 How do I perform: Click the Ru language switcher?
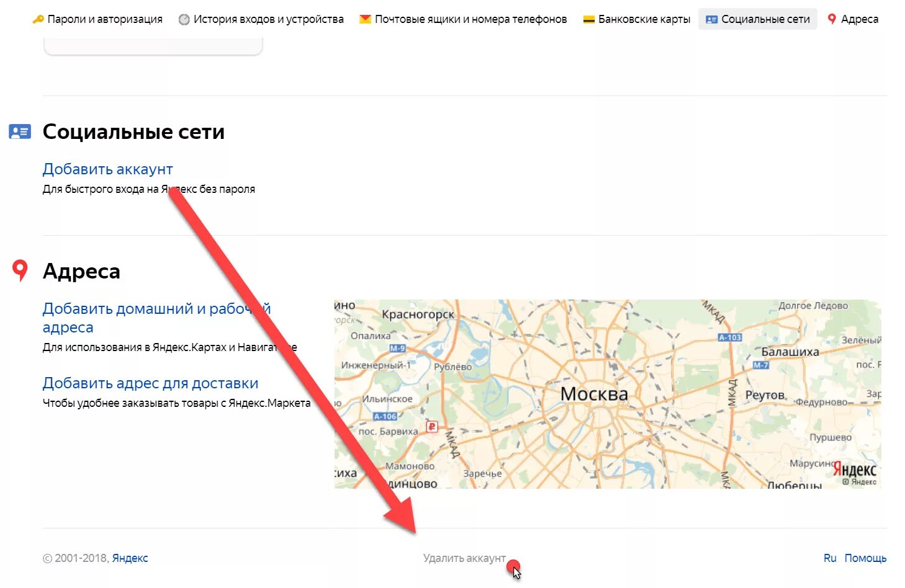[830, 558]
